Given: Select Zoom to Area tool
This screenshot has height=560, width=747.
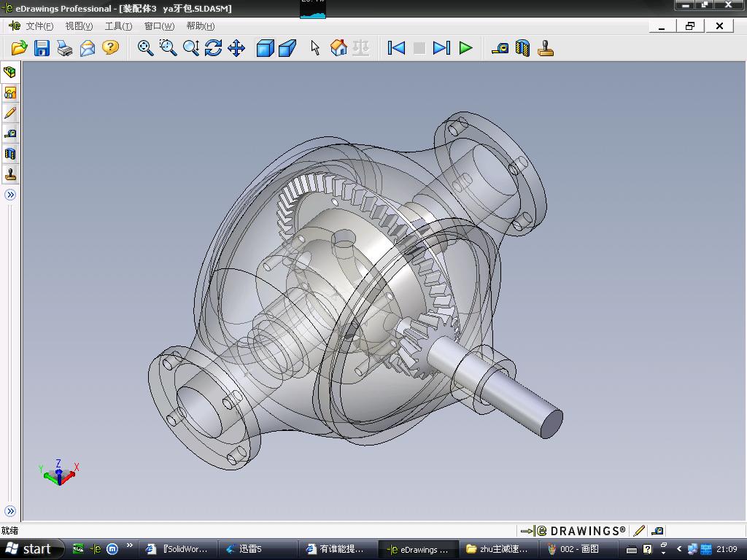Looking at the screenshot, I should point(169,47).
